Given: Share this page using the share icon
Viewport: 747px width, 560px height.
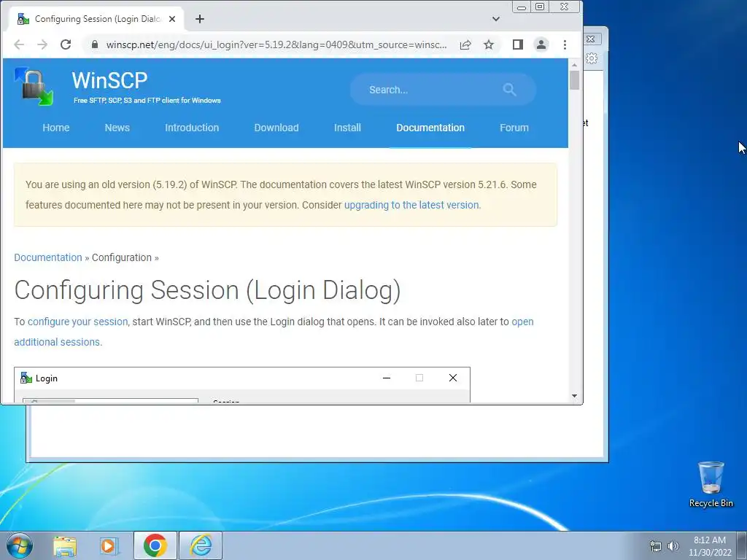Looking at the screenshot, I should tap(465, 44).
